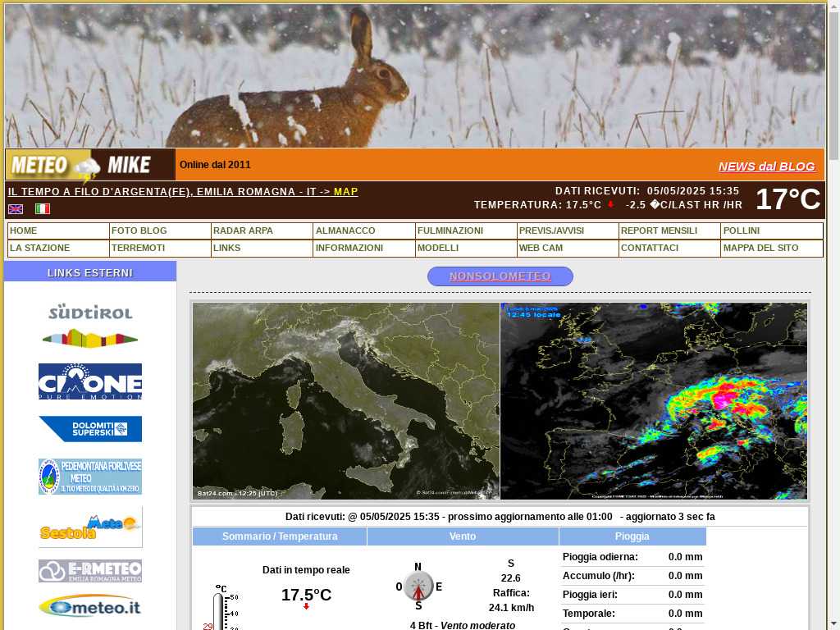Open the Europe infrared satellite image
Viewport: 840px width, 630px height.
coord(654,401)
